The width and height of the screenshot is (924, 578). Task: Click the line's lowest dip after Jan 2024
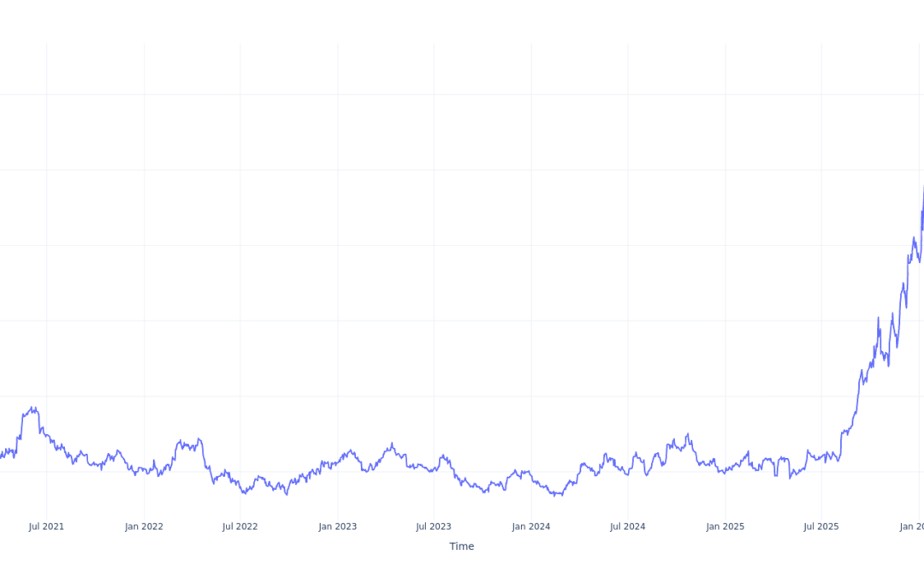(557, 495)
